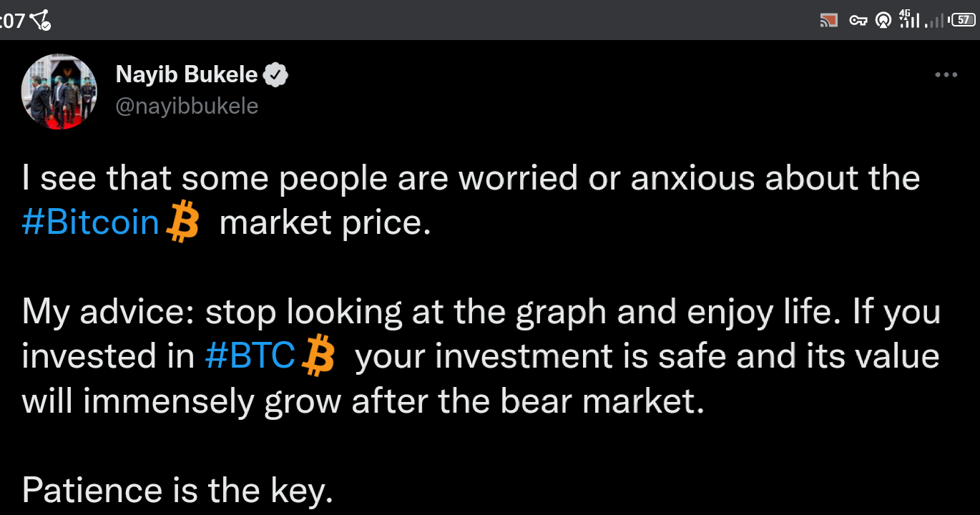The image size is (980, 515).
Task: Tap the hotspot icon in status bar
Action: 883,21
